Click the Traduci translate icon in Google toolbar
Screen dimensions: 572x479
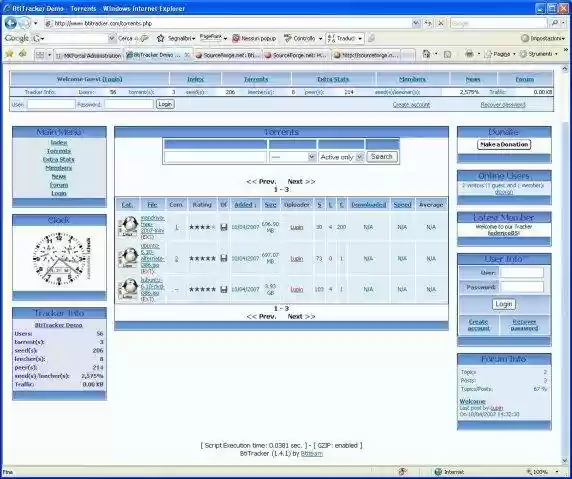coord(331,38)
